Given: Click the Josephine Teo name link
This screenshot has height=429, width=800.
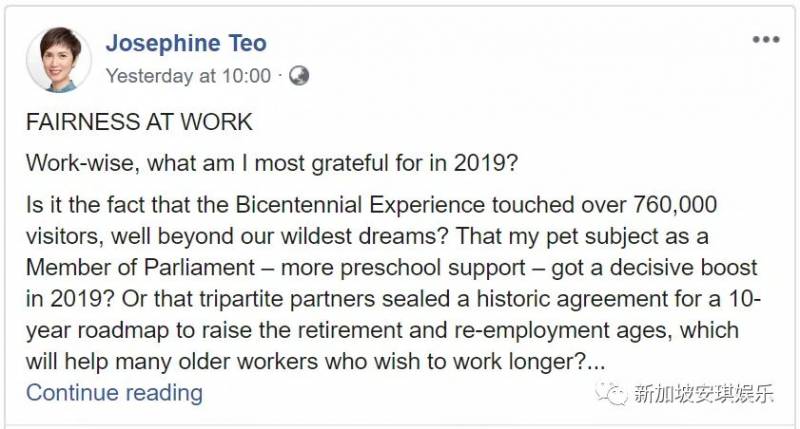Looking at the screenshot, I should [187, 45].
